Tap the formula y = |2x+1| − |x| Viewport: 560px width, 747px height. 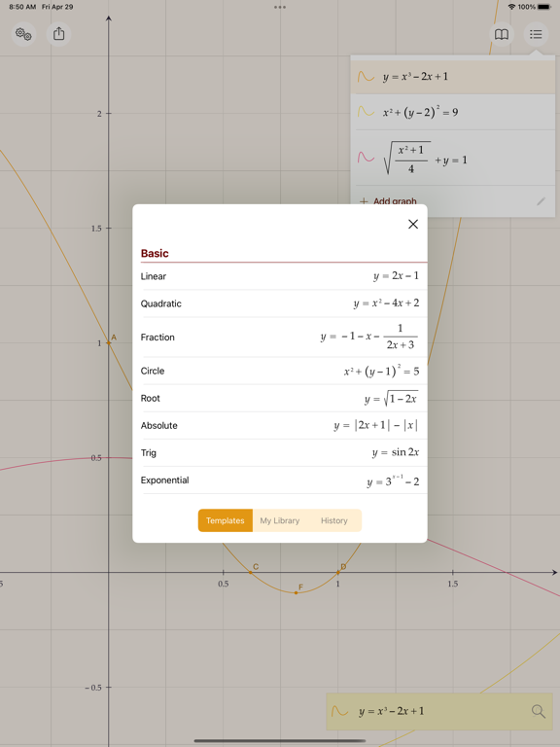(376, 425)
